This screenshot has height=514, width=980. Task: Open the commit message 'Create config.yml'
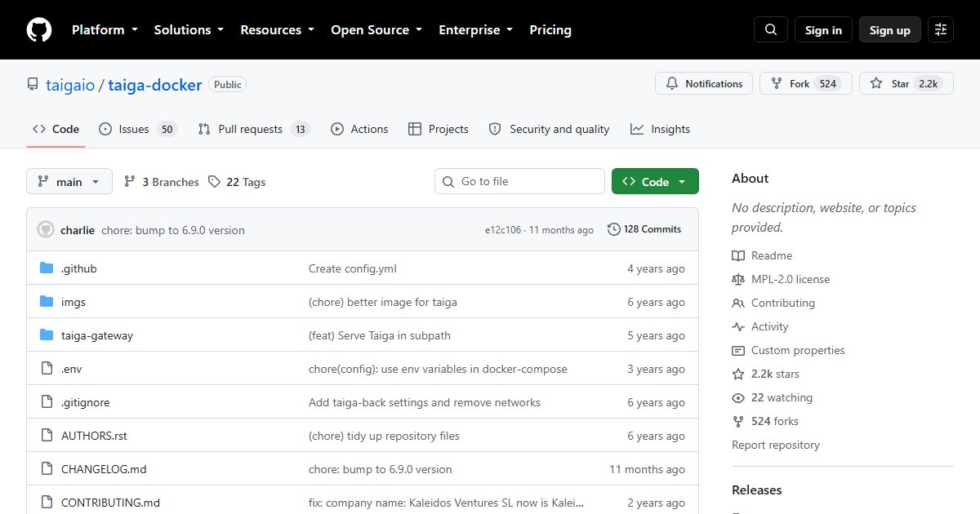(x=353, y=268)
